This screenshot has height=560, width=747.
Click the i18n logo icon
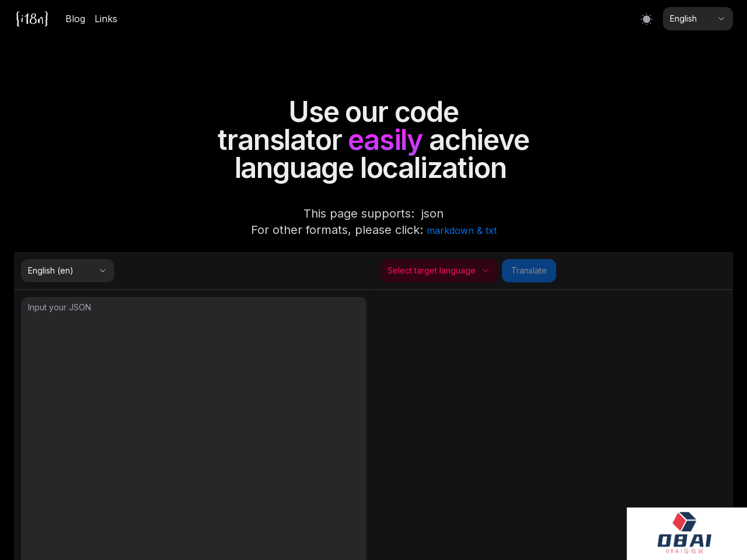[x=32, y=19]
